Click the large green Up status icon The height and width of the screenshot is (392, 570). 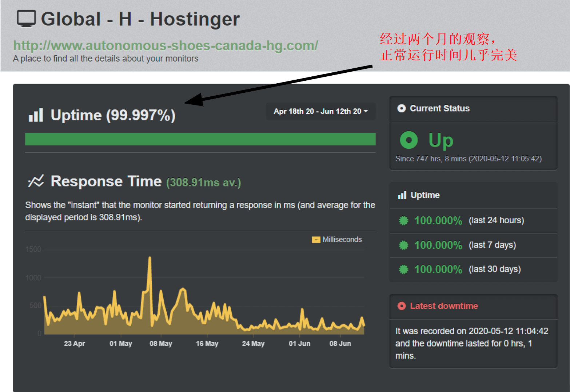coord(409,140)
